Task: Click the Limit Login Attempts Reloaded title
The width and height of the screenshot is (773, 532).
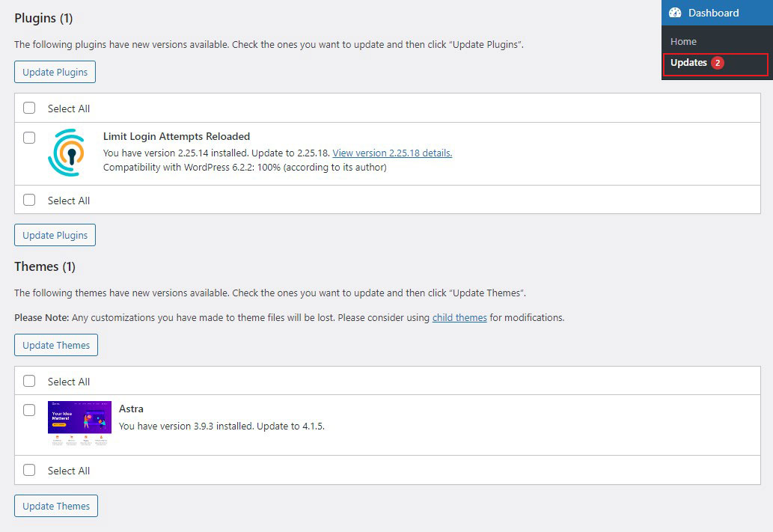Action: (x=177, y=136)
